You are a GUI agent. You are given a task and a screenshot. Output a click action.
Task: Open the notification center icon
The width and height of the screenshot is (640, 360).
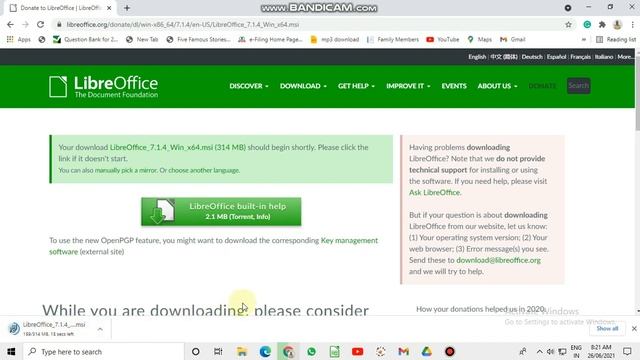pos(627,351)
